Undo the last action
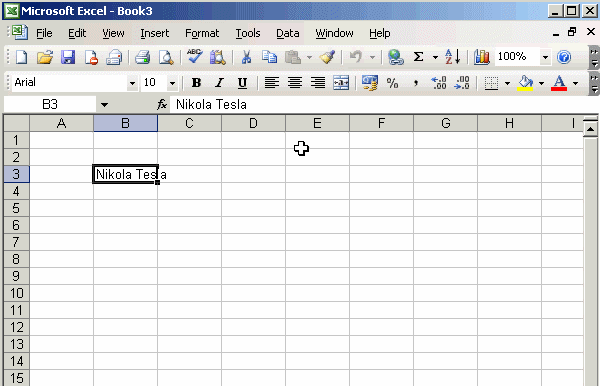600x386 pixels. coord(355,57)
